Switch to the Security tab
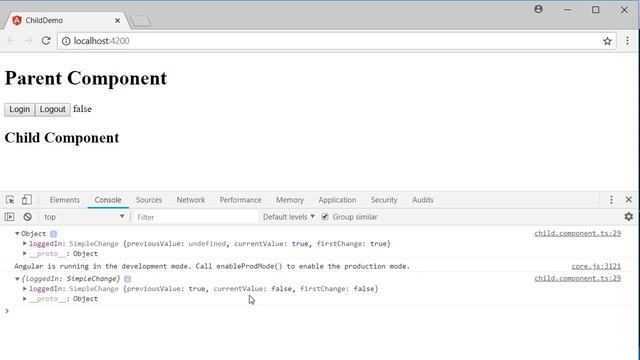The image size is (640, 360). [384, 200]
